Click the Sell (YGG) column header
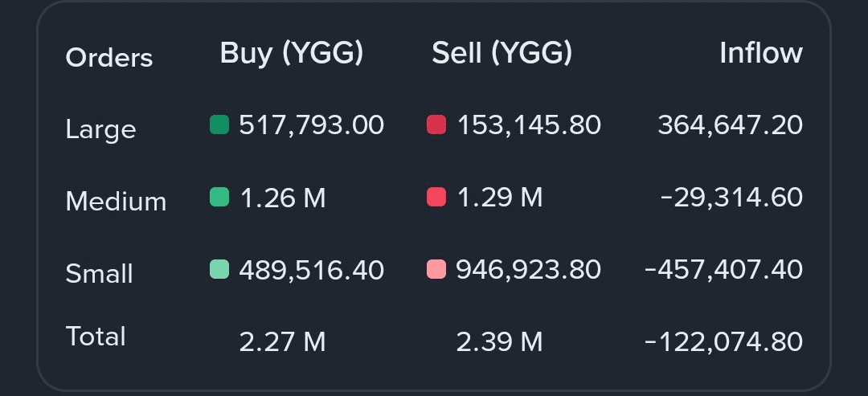The height and width of the screenshot is (396, 868). pyautogui.click(x=502, y=54)
